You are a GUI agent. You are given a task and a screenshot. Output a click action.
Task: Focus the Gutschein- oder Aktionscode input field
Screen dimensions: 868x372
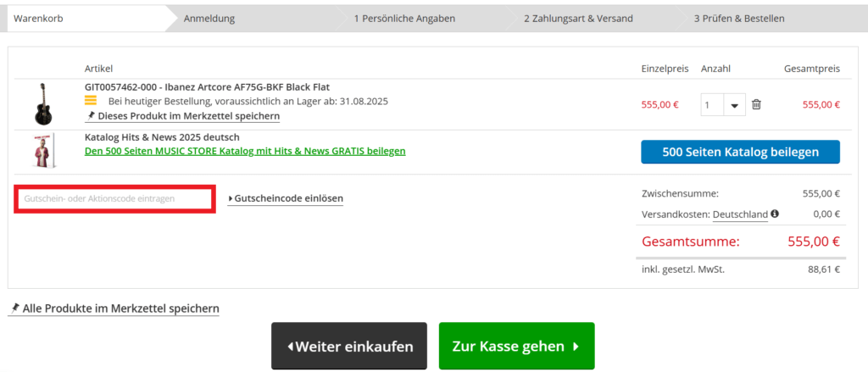coord(114,198)
